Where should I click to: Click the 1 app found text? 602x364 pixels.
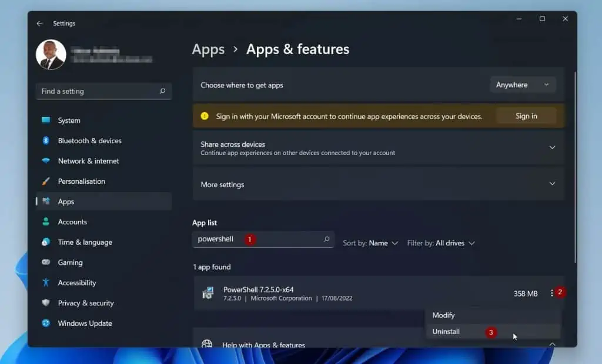coord(212,267)
